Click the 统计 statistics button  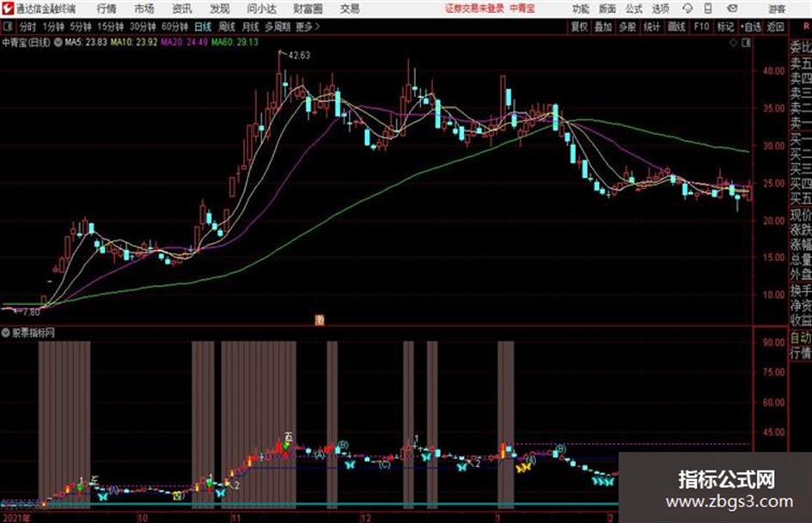coord(652,27)
